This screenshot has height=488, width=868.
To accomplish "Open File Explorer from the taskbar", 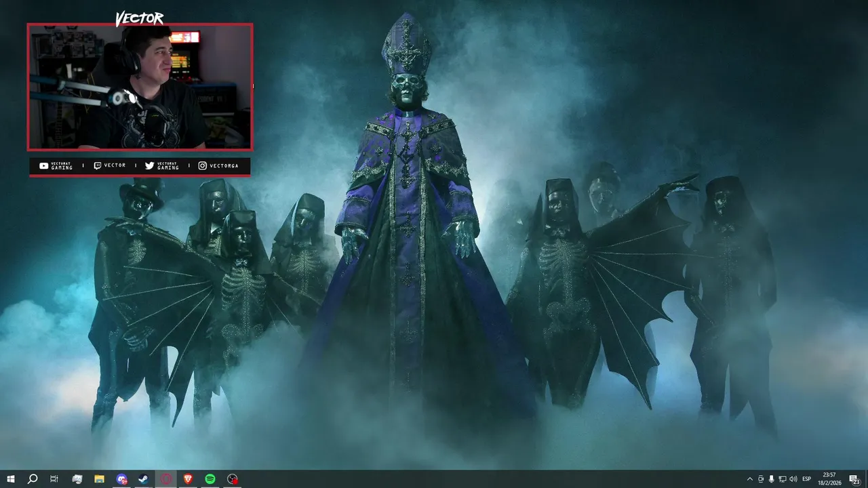I will (99, 479).
